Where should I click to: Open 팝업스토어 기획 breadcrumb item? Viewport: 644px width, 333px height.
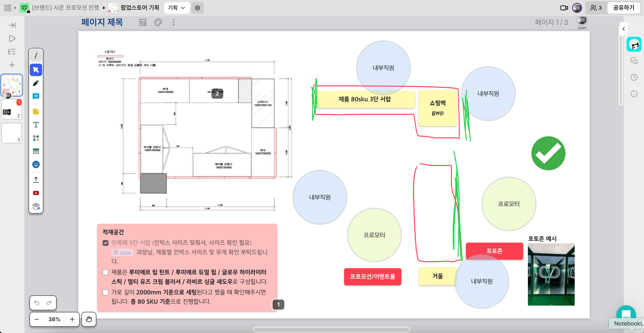pos(140,8)
